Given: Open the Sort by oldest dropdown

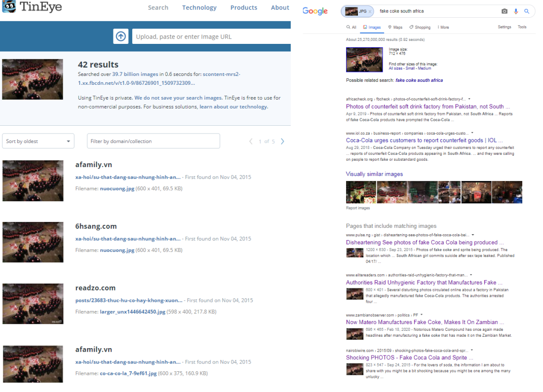Looking at the screenshot, I should (x=38, y=141).
